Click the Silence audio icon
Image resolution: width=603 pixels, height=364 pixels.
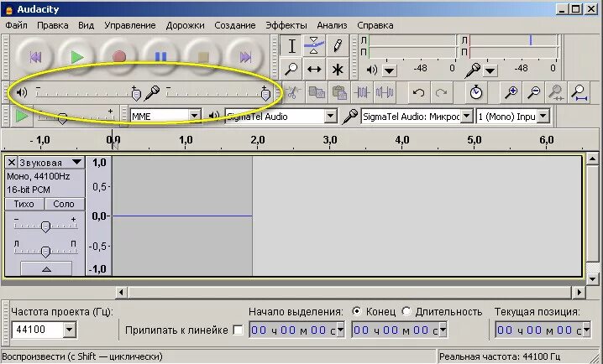pos(385,92)
